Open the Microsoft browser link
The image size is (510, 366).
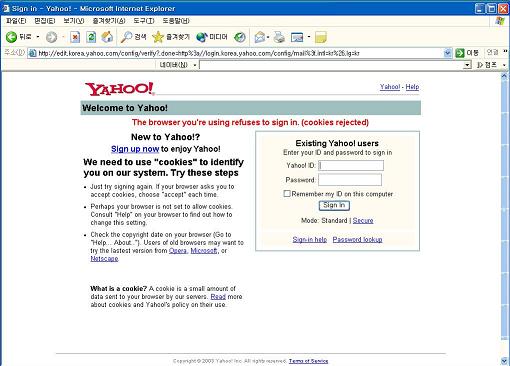204,250
